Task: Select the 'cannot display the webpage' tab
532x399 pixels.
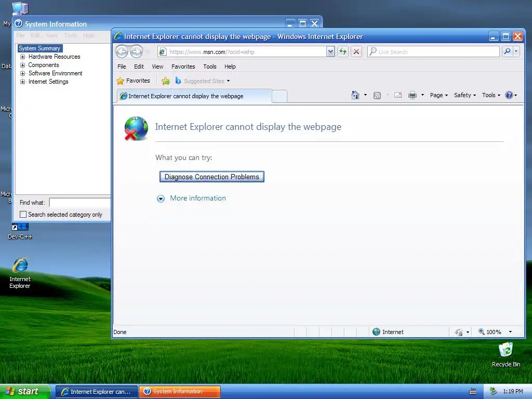Action: pyautogui.click(x=194, y=96)
